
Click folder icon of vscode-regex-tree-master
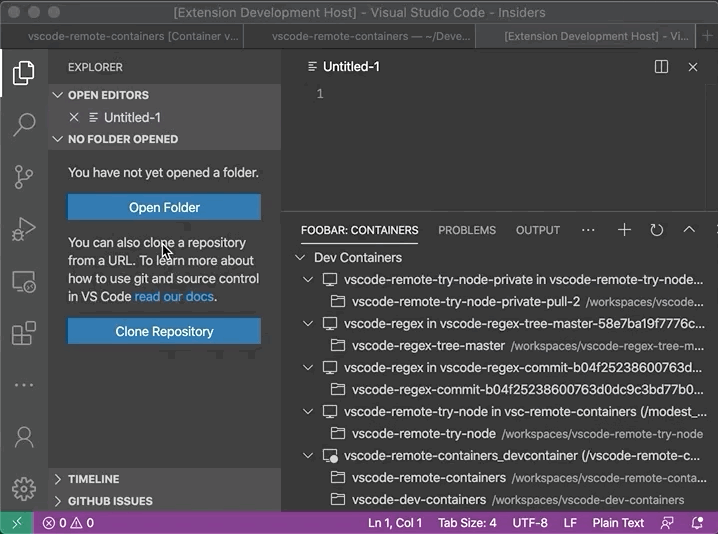tap(337, 345)
